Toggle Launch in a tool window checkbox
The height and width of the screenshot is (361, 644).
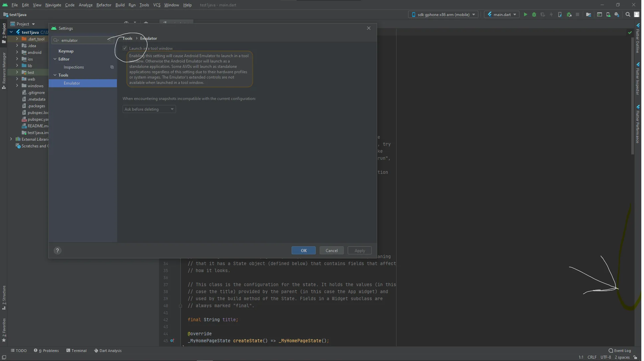click(125, 48)
